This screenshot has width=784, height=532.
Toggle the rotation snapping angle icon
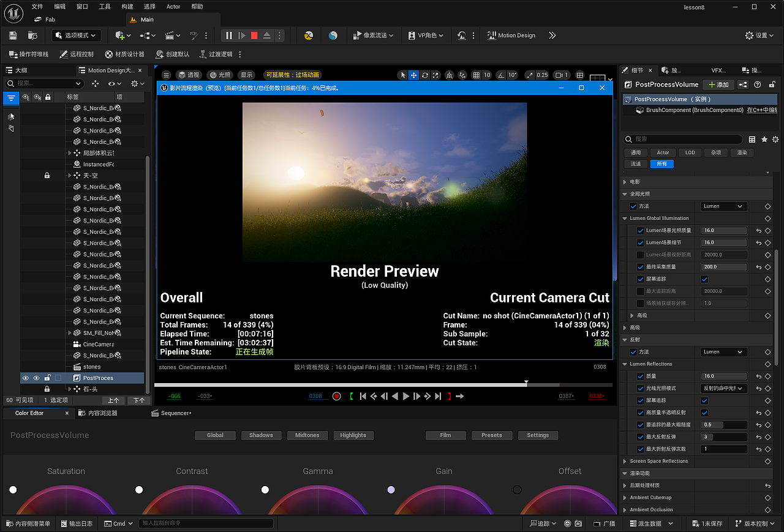[x=502, y=75]
